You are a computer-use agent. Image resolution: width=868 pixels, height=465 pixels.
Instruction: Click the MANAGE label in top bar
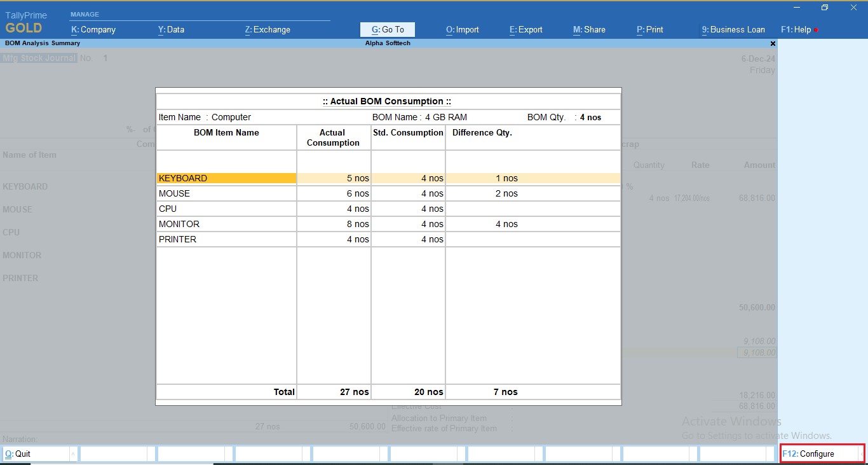coord(85,14)
